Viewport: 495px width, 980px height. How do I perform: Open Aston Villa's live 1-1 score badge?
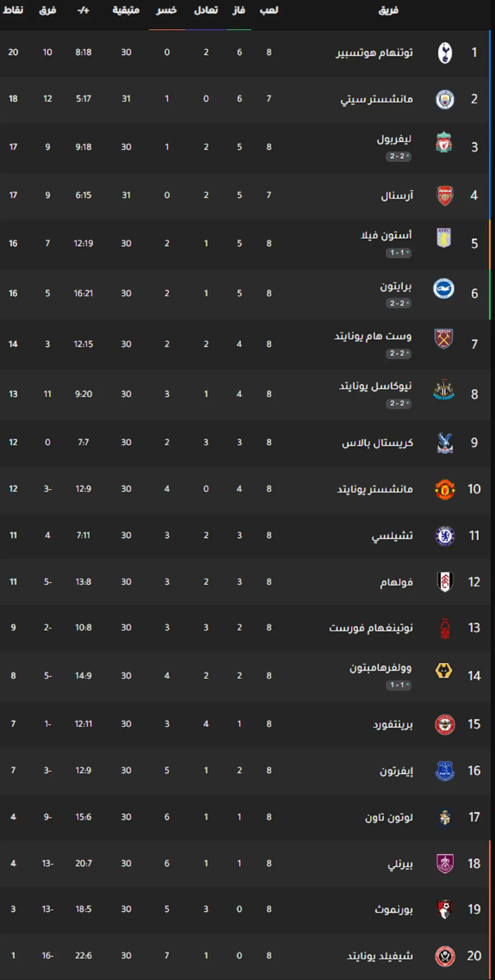398,252
